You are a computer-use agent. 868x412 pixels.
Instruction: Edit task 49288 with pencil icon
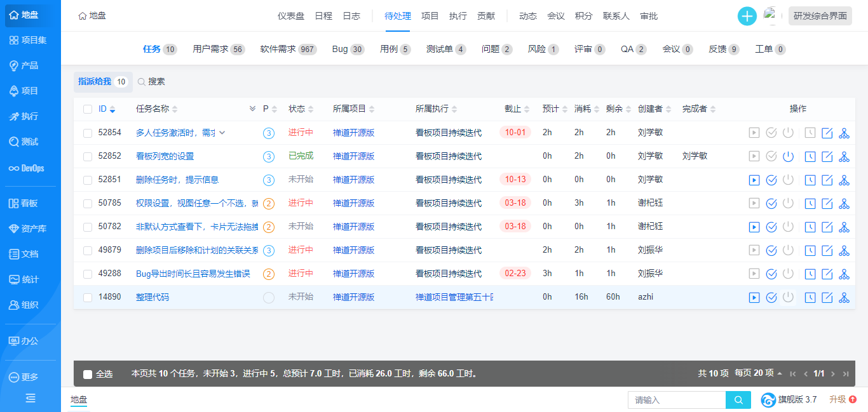click(827, 274)
